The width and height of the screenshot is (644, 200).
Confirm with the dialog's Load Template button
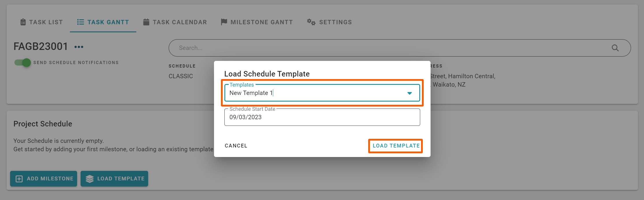click(x=396, y=146)
